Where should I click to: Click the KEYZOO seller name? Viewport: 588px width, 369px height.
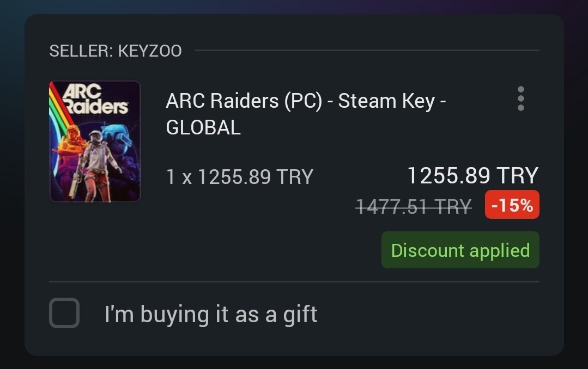[x=150, y=51]
